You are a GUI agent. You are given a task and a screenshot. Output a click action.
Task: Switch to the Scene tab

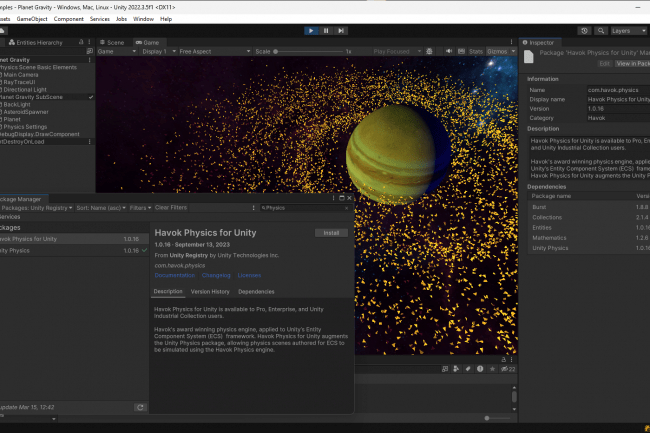point(114,43)
